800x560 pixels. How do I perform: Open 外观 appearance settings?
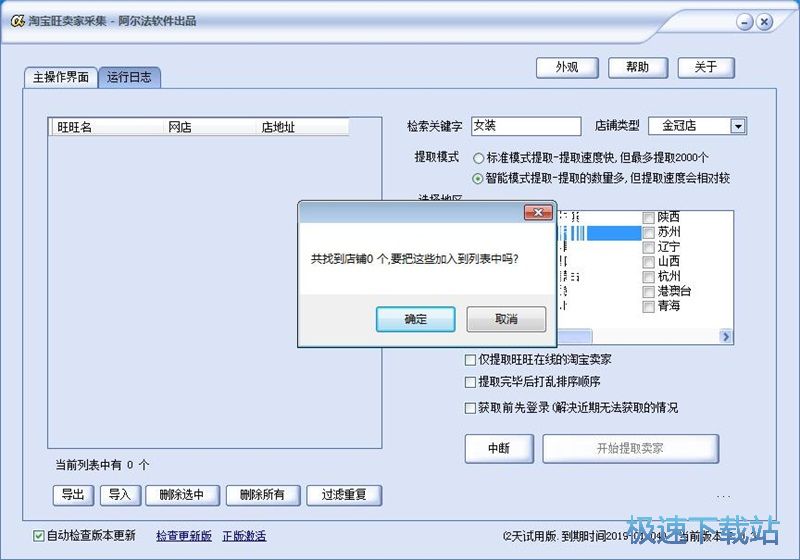567,67
